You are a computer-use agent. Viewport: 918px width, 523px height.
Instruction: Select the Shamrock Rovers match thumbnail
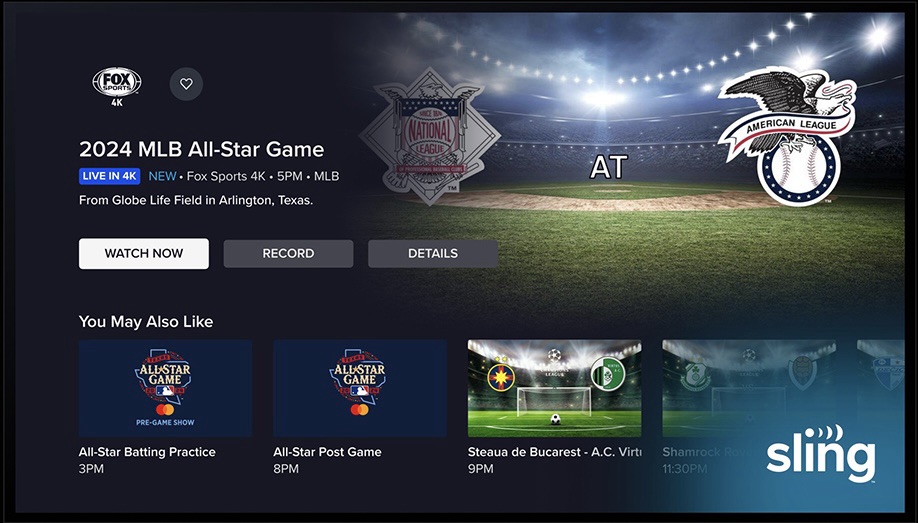749,388
